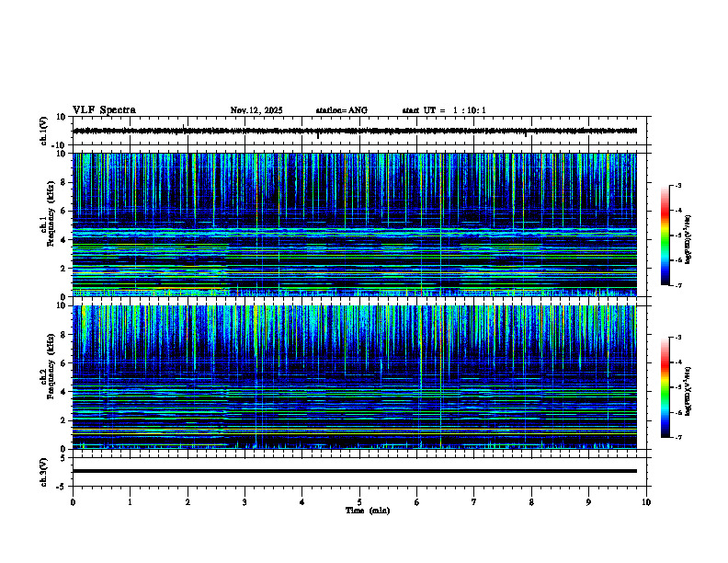Click the "Time (min)" axis title
This screenshot has width=728, height=563.
click(x=368, y=511)
